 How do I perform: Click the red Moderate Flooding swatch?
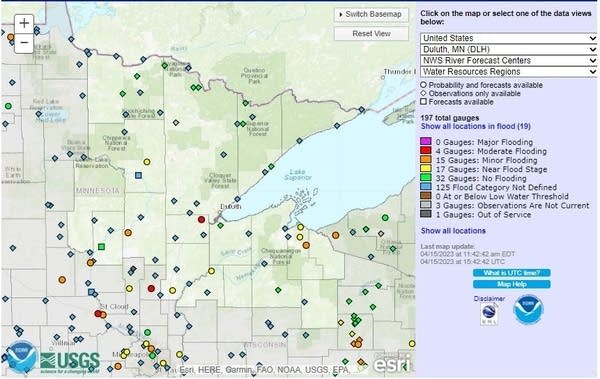[426, 150]
